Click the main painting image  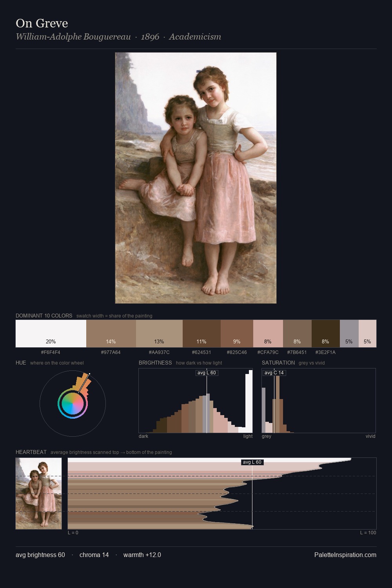pyautogui.click(x=196, y=178)
